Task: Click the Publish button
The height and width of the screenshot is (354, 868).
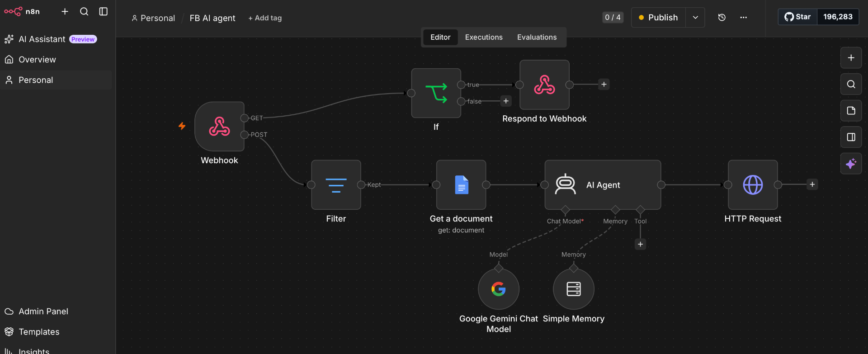Action: click(658, 18)
